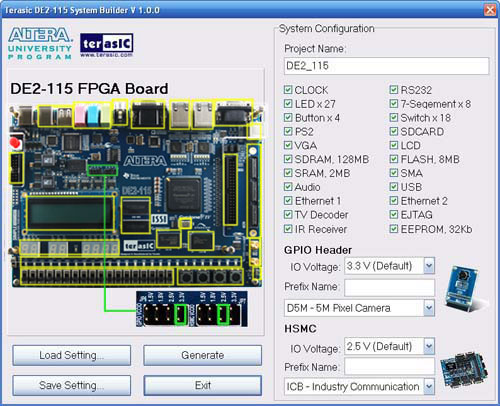Click the Load Setting button

[x=72, y=355]
